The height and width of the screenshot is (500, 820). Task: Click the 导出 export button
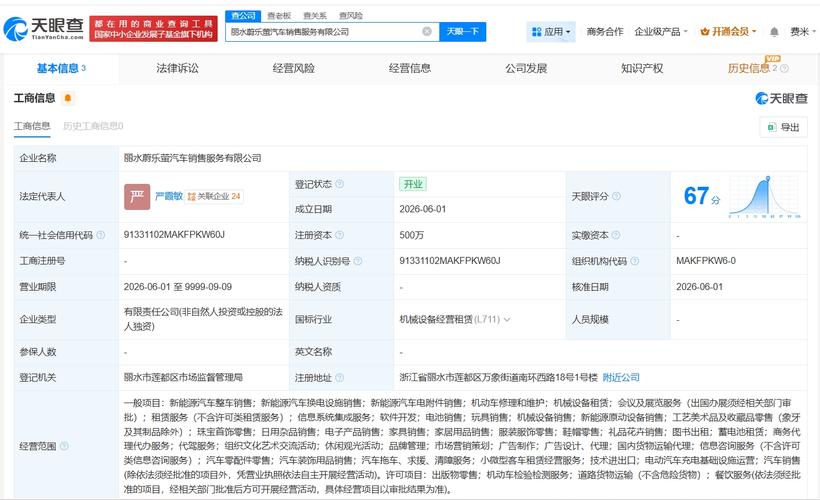tap(783, 127)
